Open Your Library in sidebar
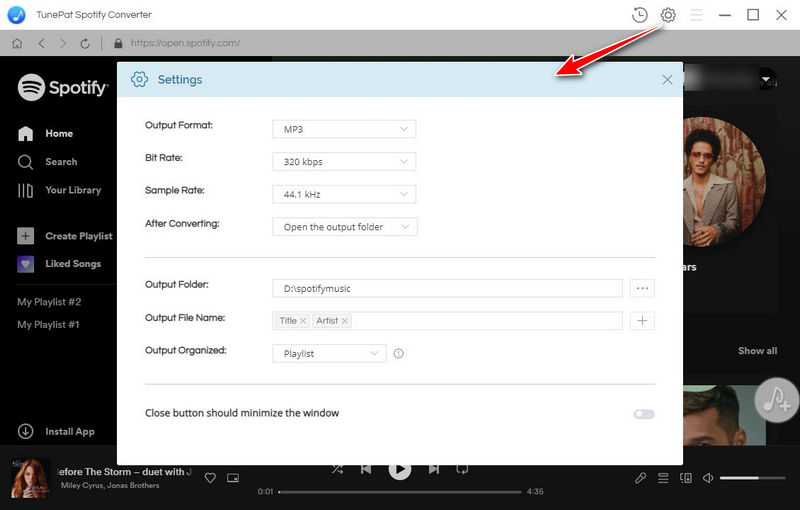This screenshot has height=510, width=800. (59, 190)
